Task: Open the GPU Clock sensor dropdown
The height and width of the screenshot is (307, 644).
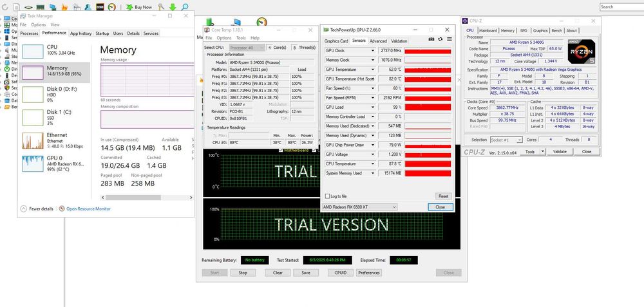Action: [x=373, y=51]
